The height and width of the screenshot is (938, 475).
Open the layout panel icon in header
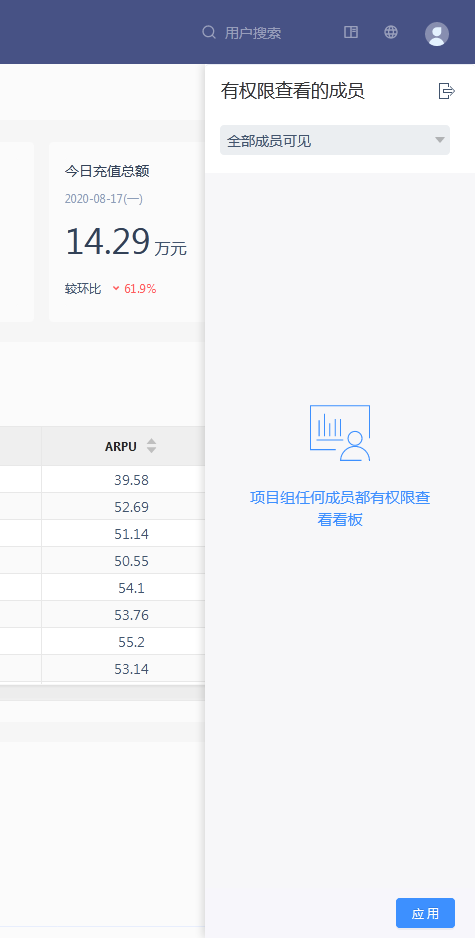point(351,32)
